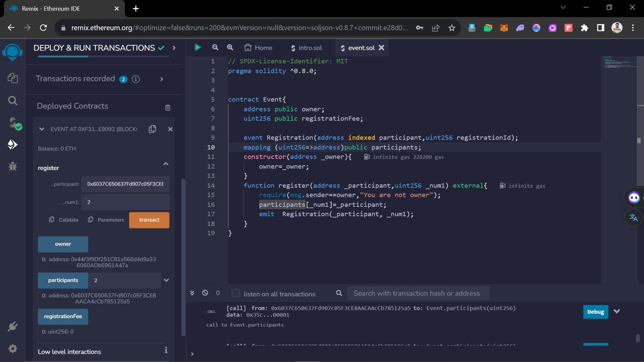Open the File explorer sidebar icon
Viewport: 644px width, 362px height.
coord(12,78)
